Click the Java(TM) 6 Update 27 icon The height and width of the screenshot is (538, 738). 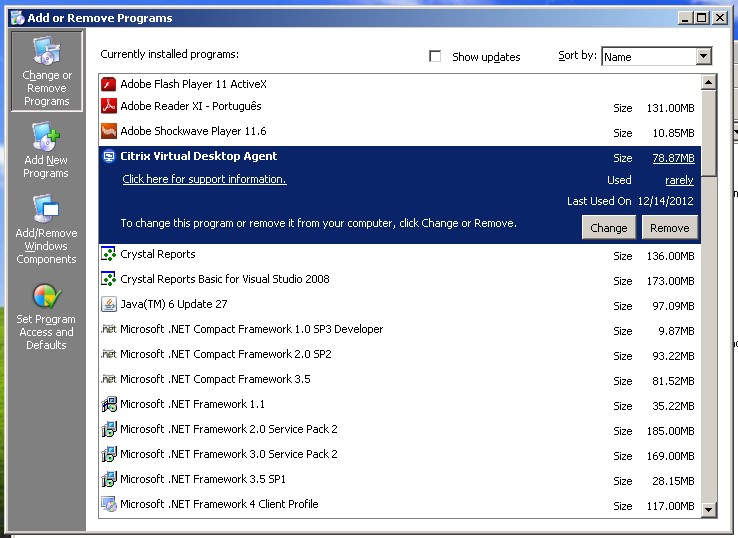tap(109, 304)
